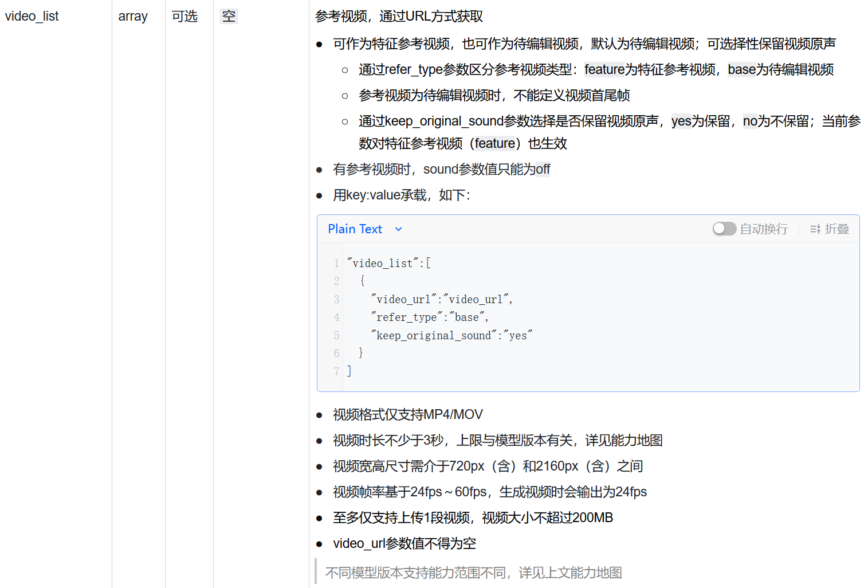Click the 可选 required-status cell
This screenshot has width=868, height=588.
coord(184,16)
